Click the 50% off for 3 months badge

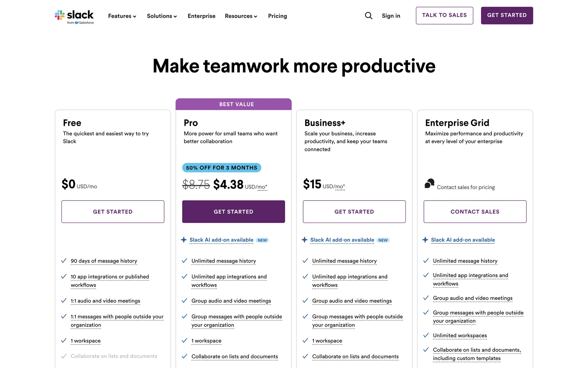[221, 168]
